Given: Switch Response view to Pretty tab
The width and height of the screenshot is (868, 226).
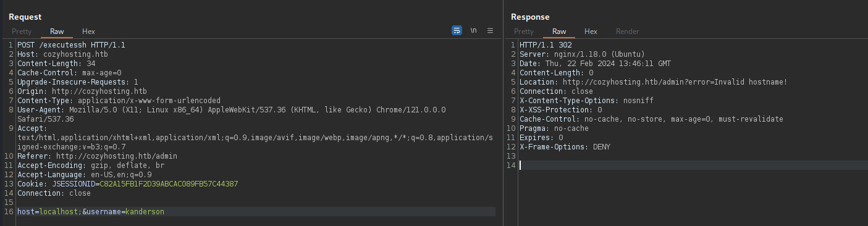Looking at the screenshot, I should [x=524, y=31].
